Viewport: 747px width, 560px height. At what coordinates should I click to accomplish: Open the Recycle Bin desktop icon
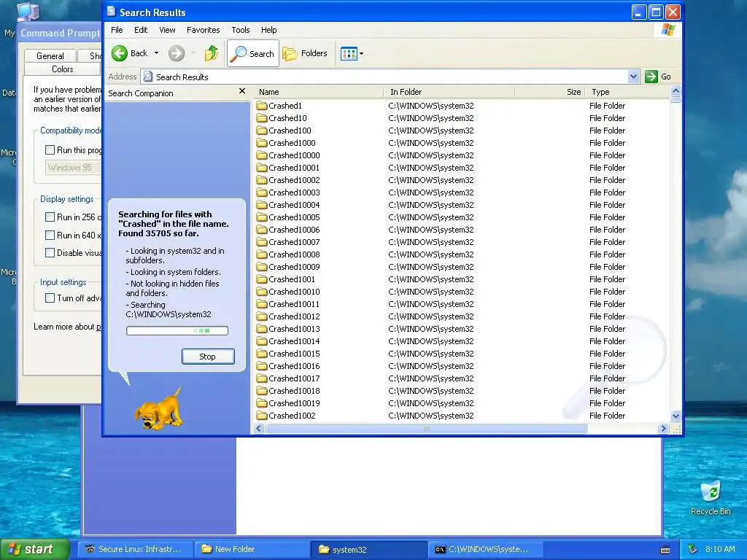pos(711,498)
